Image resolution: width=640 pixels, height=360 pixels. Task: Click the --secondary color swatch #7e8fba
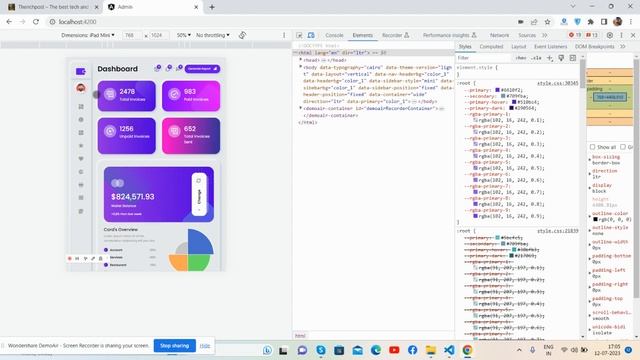[x=503, y=96]
